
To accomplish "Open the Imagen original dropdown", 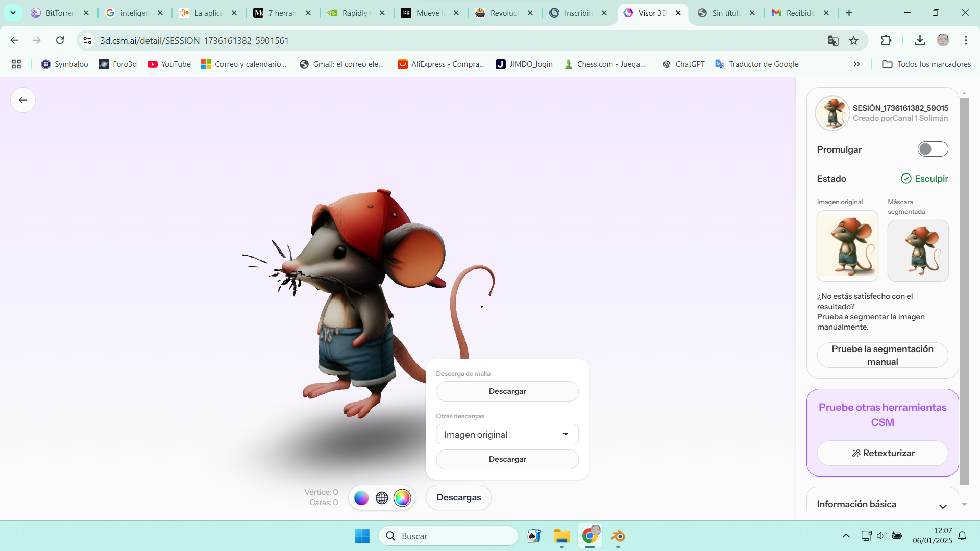I will point(507,434).
